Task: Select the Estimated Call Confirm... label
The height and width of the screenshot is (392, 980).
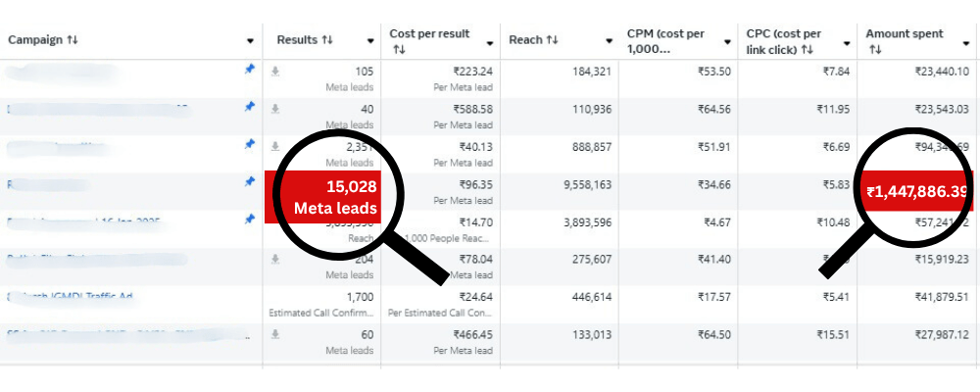Action: tap(321, 312)
